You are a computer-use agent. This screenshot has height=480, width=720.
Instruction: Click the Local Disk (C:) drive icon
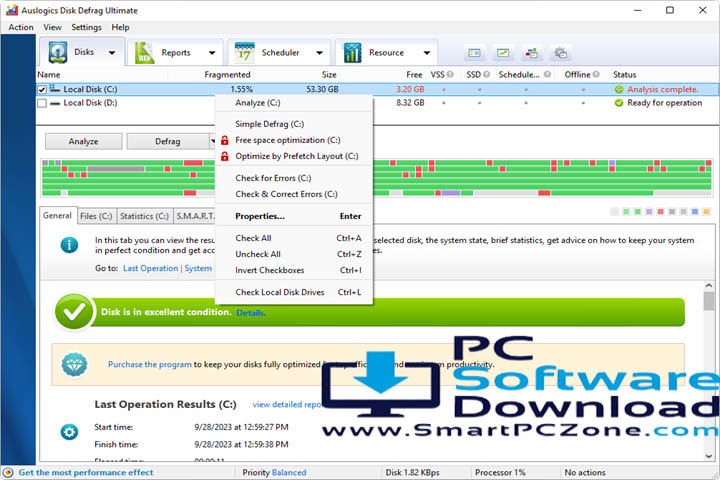tap(55, 89)
